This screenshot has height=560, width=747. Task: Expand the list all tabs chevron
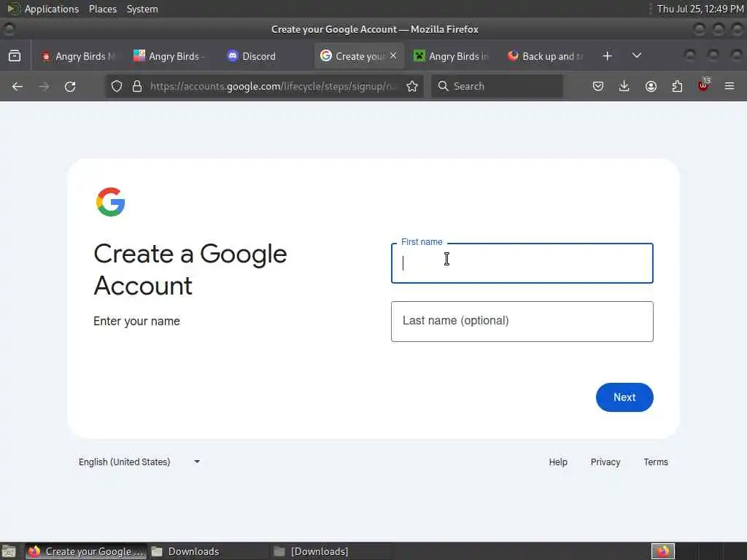[x=636, y=55]
